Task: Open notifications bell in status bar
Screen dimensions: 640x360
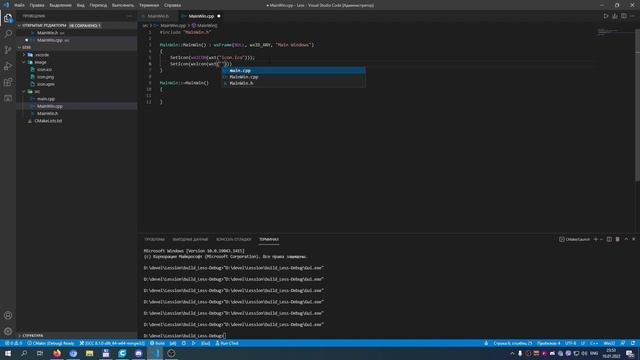Action: 633,343
